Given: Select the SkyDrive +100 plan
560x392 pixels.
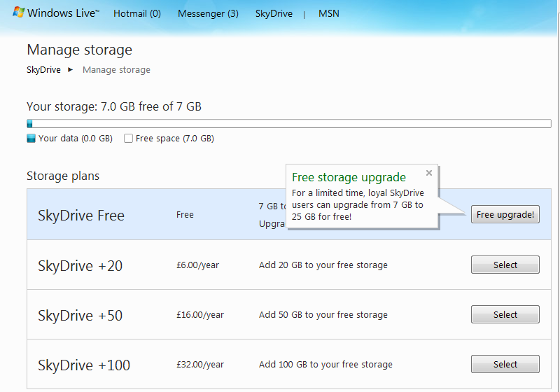Looking at the screenshot, I should (505, 364).
